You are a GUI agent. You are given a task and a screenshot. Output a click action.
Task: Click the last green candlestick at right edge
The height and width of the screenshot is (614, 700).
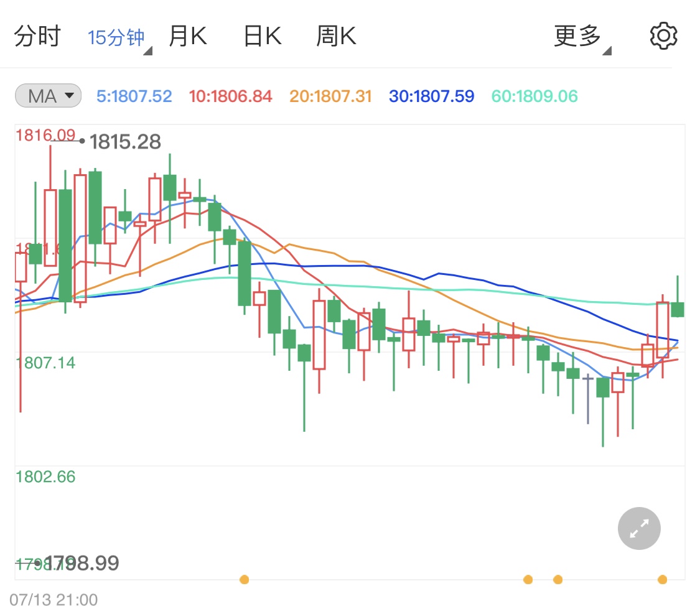[678, 309]
